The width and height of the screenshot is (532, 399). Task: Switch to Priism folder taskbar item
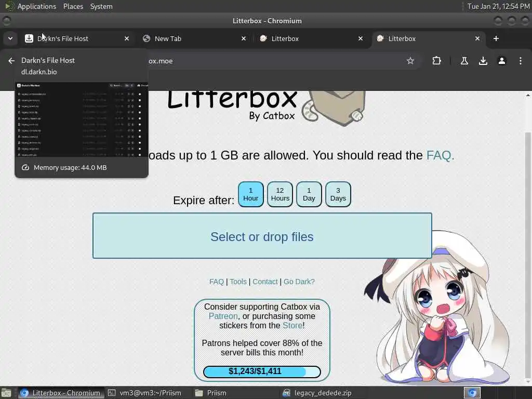pyautogui.click(x=235, y=393)
